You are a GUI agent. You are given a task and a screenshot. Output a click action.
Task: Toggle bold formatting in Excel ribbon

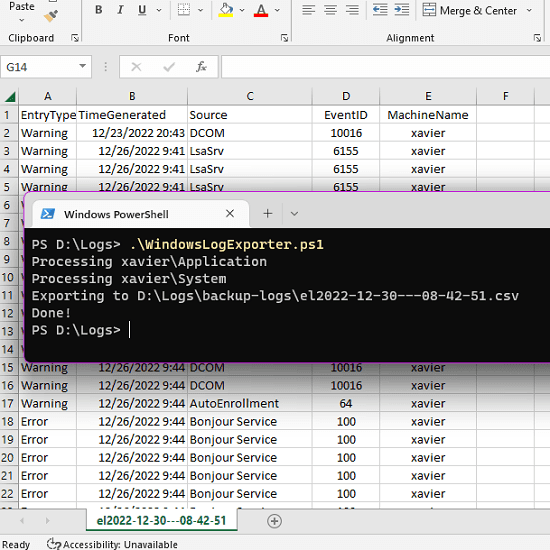point(99,10)
